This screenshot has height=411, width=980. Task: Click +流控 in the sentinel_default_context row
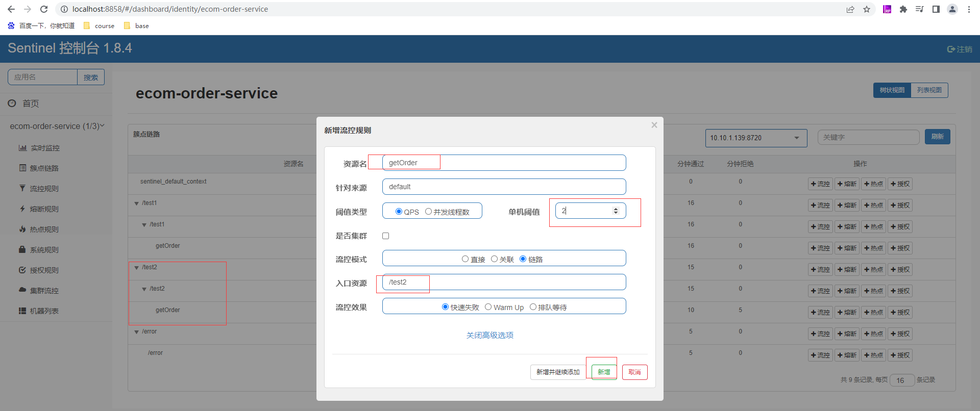820,184
